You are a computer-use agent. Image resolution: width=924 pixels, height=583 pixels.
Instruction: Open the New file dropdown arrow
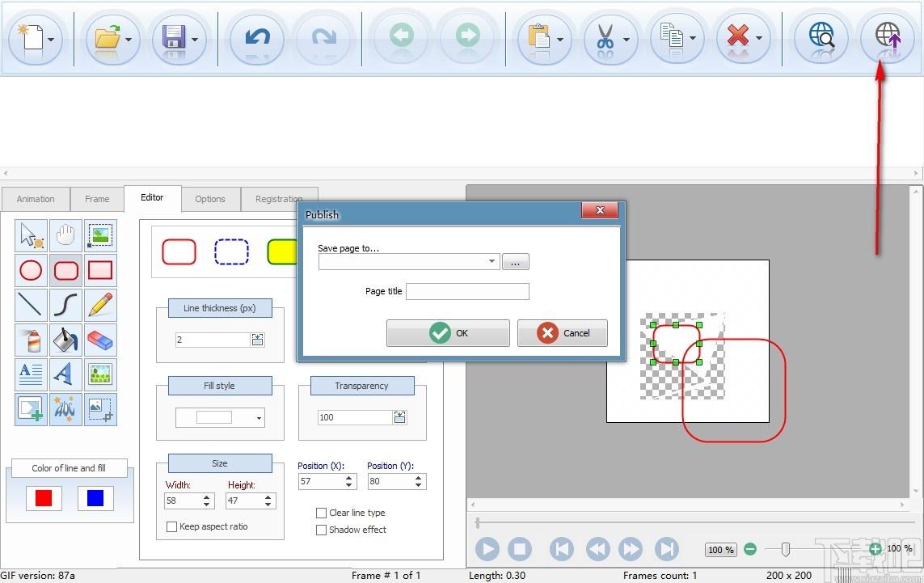[51, 40]
